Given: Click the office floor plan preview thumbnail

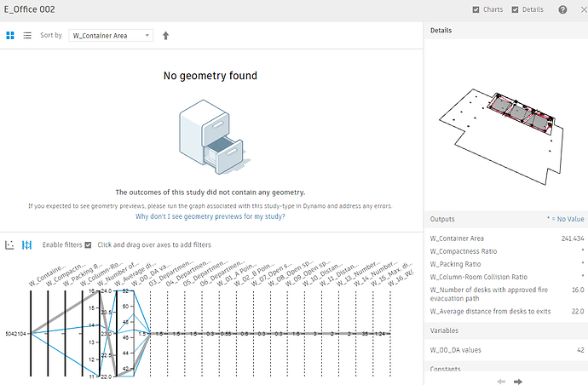Looking at the screenshot, I should (501, 137).
